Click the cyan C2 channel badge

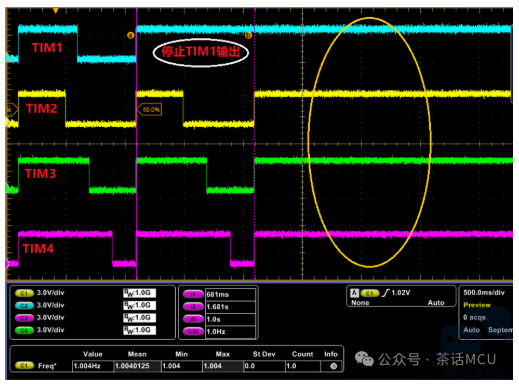click(x=24, y=306)
